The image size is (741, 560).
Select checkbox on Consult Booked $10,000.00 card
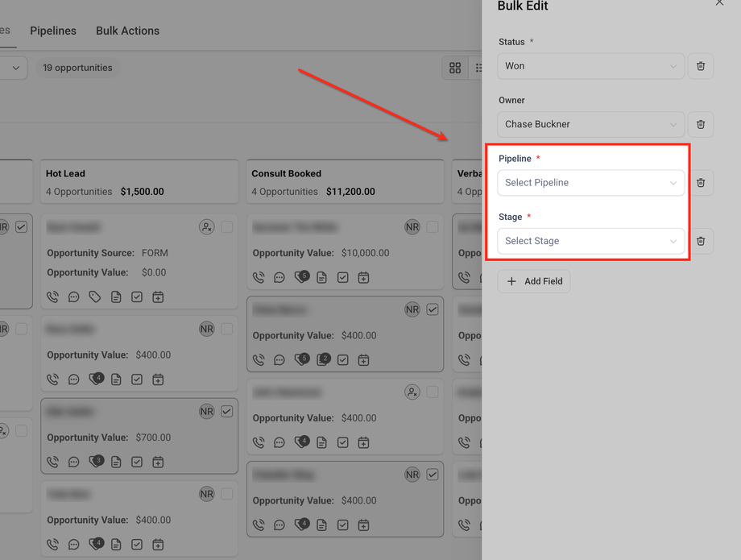[433, 227]
